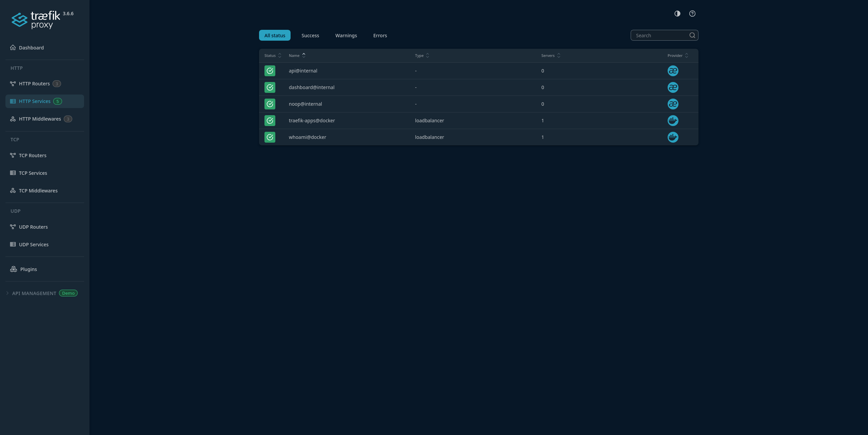
Task: Expand the API Management section
Action: point(34,293)
